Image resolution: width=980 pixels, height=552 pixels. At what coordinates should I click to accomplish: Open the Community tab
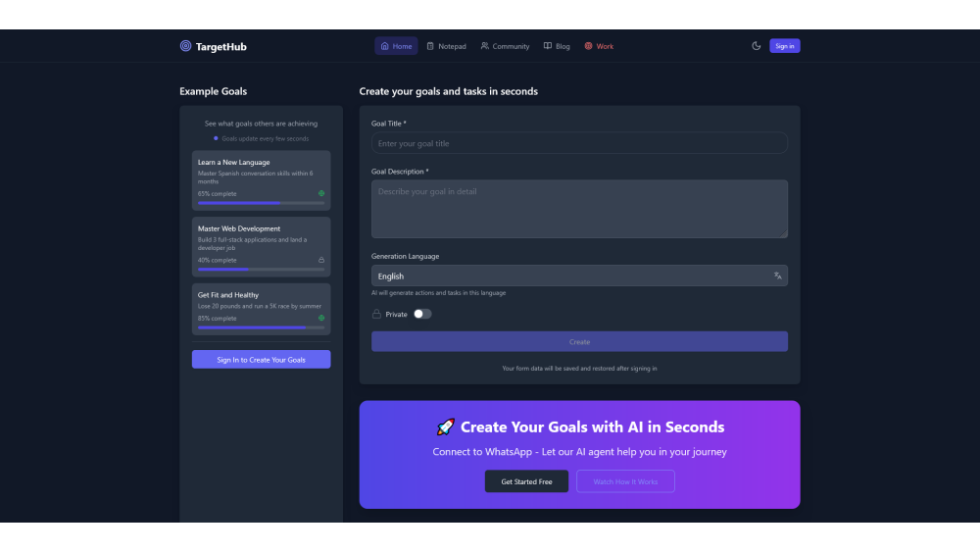click(505, 46)
